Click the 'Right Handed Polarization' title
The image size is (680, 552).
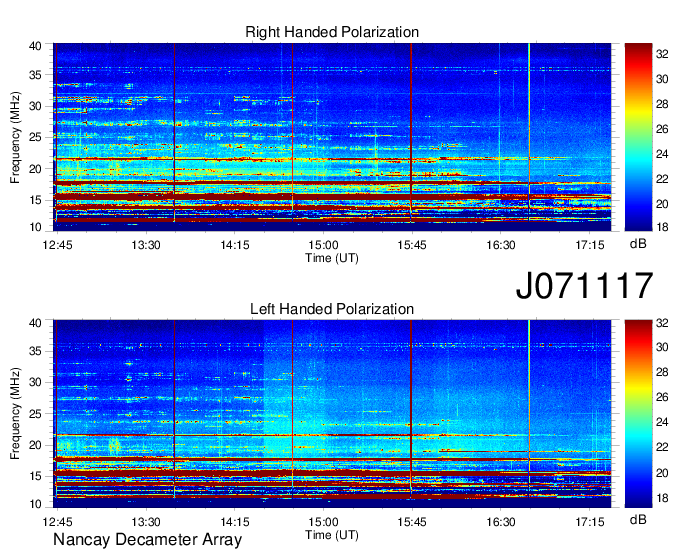pyautogui.click(x=332, y=32)
